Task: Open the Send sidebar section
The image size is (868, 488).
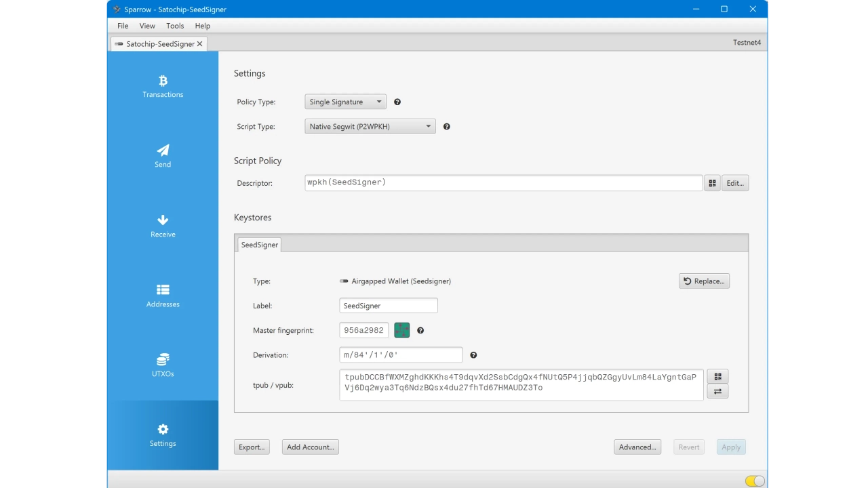Action: [x=163, y=157]
